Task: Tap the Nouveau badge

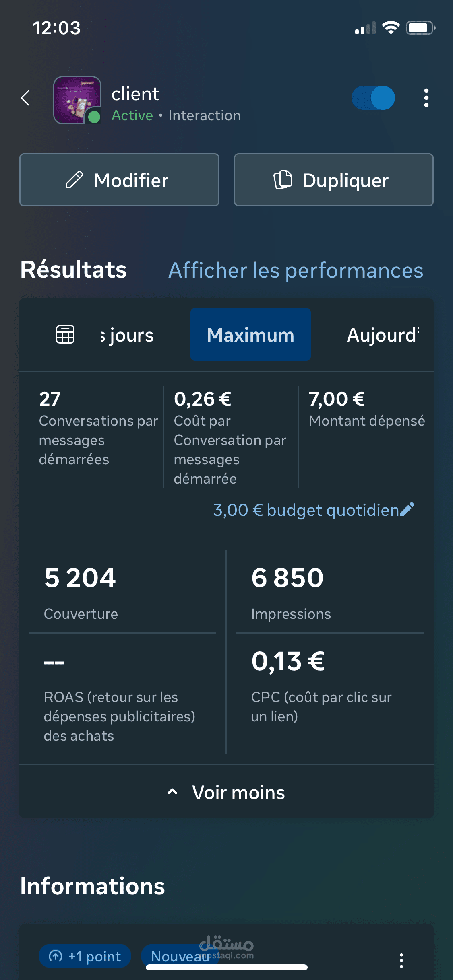Action: tap(180, 956)
